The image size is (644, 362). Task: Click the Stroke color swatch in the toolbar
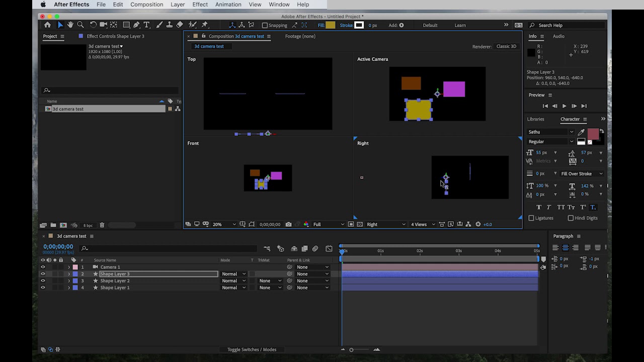coord(359,25)
